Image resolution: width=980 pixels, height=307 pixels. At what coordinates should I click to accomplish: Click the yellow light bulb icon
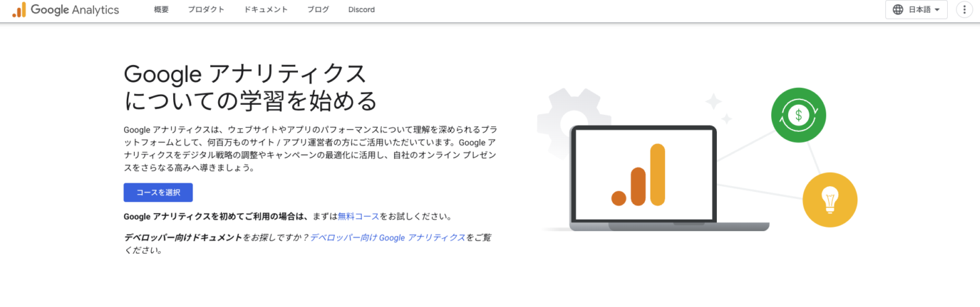830,200
